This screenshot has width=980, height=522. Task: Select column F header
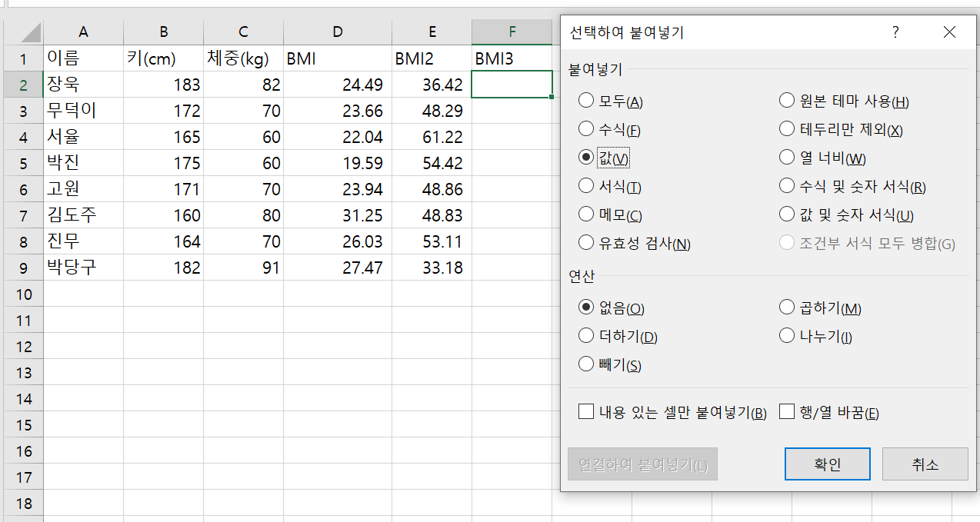pyautogui.click(x=512, y=32)
